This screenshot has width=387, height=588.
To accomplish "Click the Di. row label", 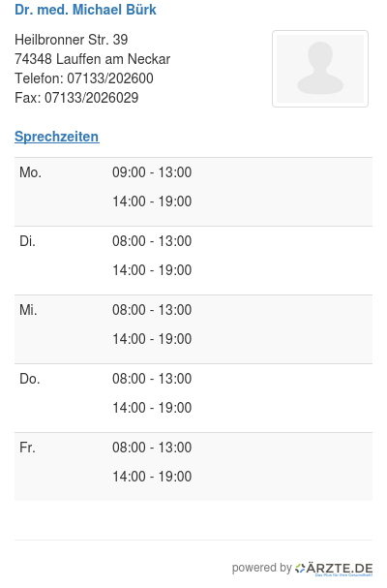I will (x=27, y=241).
